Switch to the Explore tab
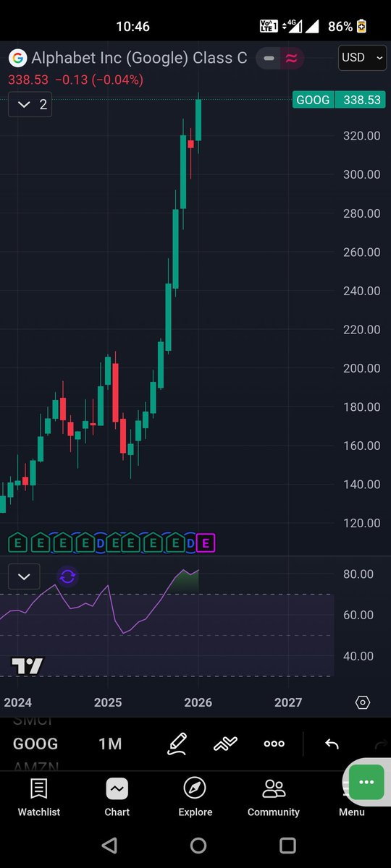Screen dimensions: 391x868 pos(195,797)
